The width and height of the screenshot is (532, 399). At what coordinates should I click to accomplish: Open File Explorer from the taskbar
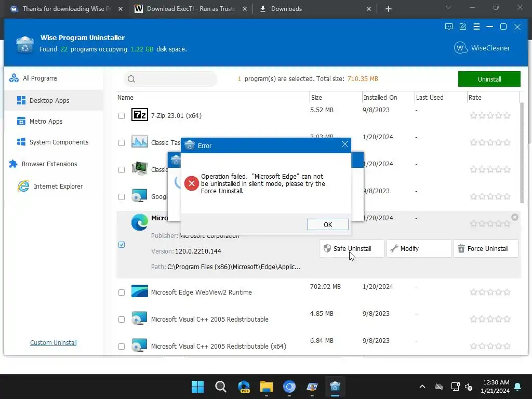coord(267,387)
